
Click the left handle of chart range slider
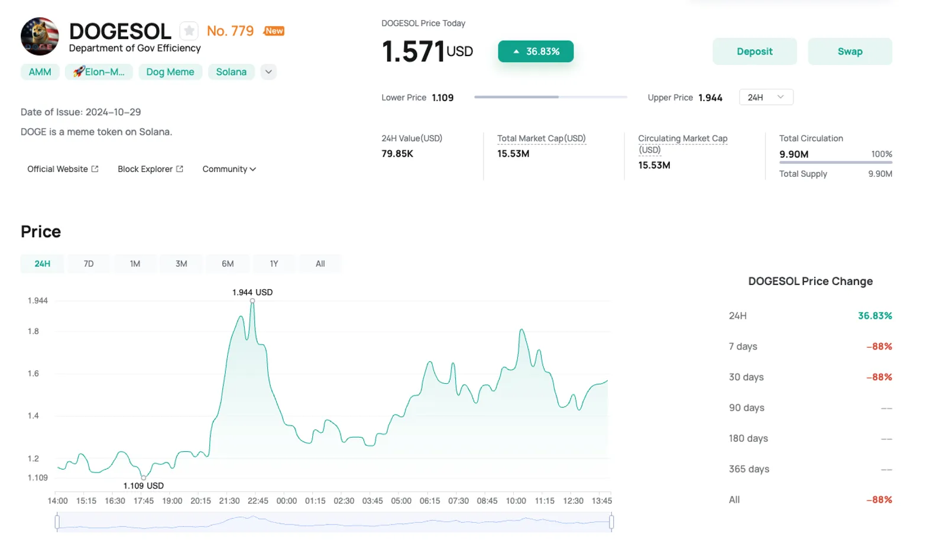point(57,522)
